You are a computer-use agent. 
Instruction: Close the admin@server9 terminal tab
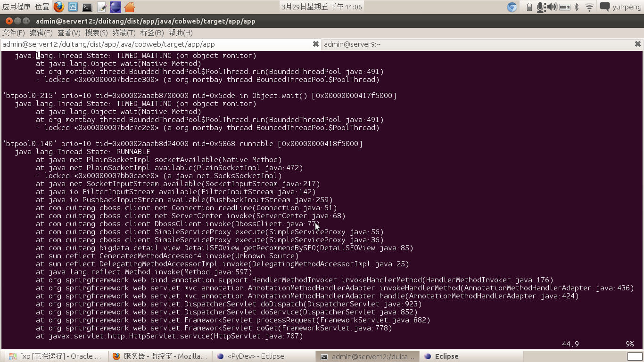638,44
